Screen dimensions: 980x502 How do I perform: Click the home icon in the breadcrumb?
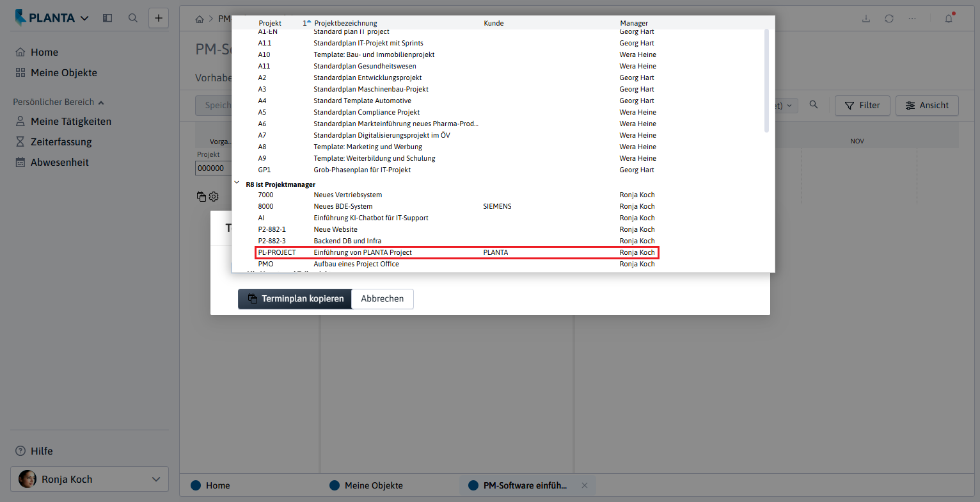pyautogui.click(x=200, y=19)
